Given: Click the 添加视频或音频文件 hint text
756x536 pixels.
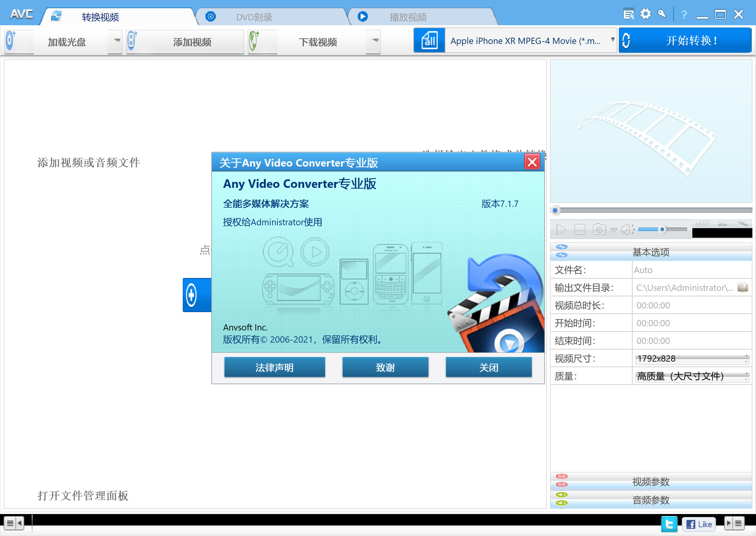Looking at the screenshot, I should tap(89, 162).
